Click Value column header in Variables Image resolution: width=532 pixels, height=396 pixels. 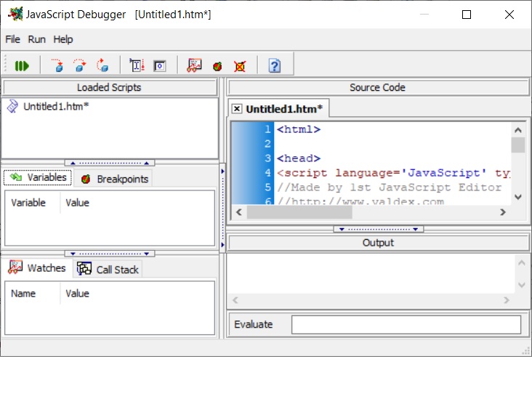coord(77,203)
